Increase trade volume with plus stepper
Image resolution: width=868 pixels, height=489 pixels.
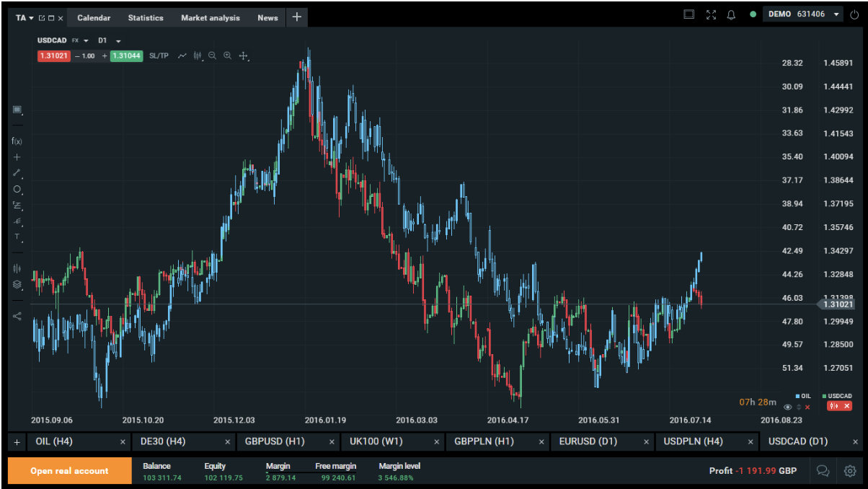coord(104,56)
